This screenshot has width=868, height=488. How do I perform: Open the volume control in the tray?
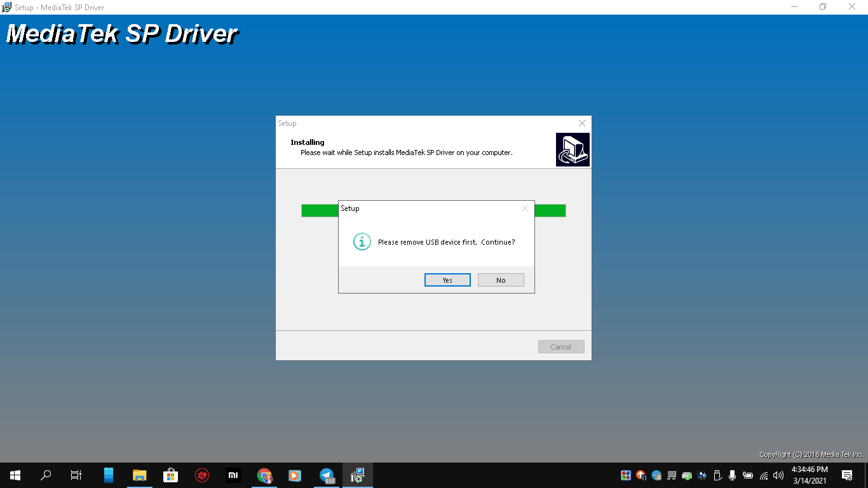point(778,475)
